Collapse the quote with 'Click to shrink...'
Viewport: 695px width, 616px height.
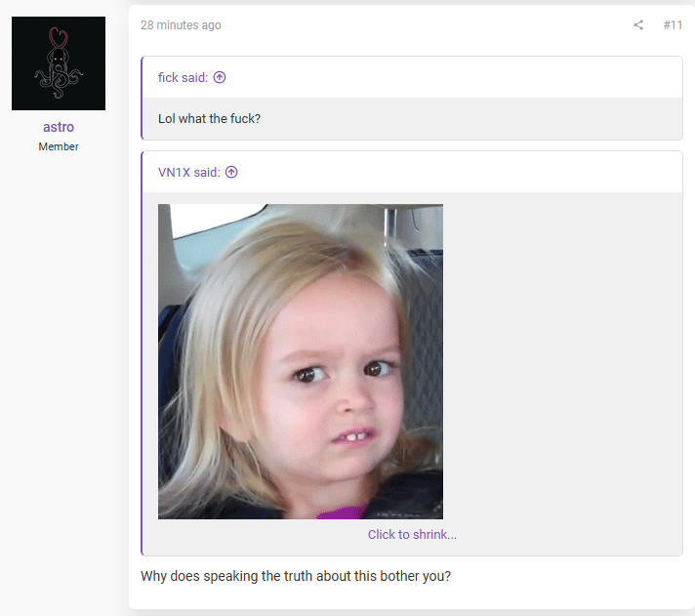point(412,534)
